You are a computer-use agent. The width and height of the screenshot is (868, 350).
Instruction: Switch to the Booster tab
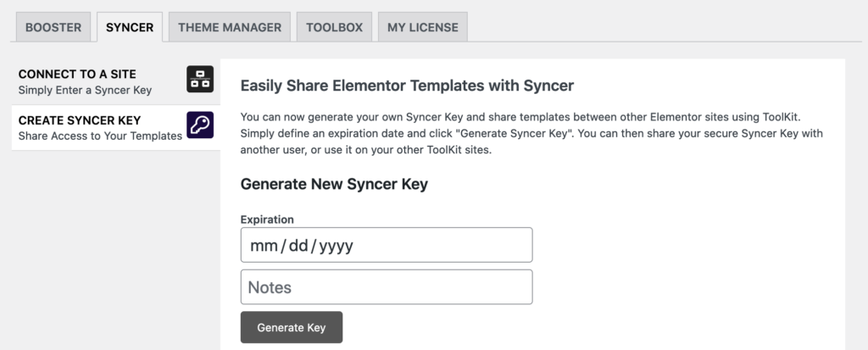pos(53,27)
